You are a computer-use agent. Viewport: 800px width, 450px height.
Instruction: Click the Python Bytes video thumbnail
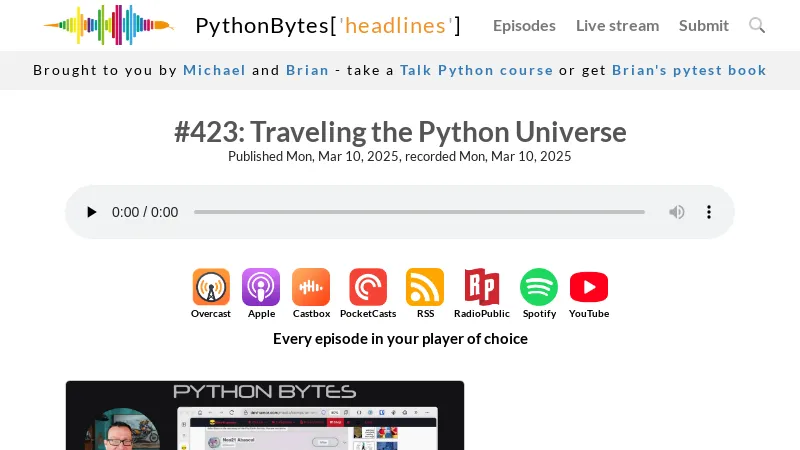265,415
